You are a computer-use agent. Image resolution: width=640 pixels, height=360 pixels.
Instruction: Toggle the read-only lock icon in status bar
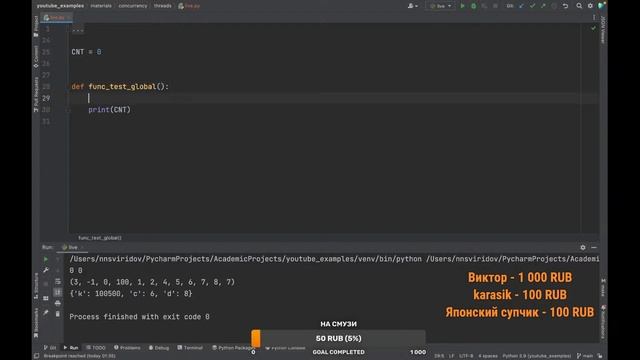(600, 356)
